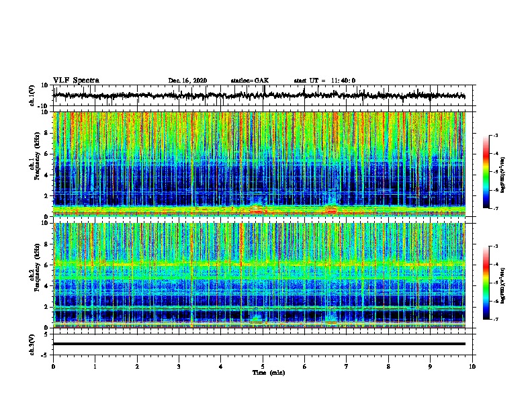This screenshot has height=411, width=532.
Task: Click the 6 kHz tick on ch.1 frequency axis
Action: (47, 154)
